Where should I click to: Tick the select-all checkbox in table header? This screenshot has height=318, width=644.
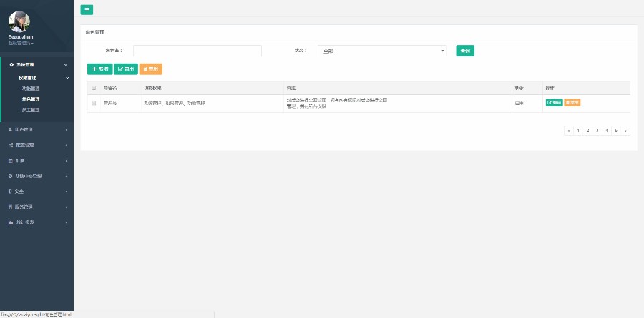click(94, 88)
